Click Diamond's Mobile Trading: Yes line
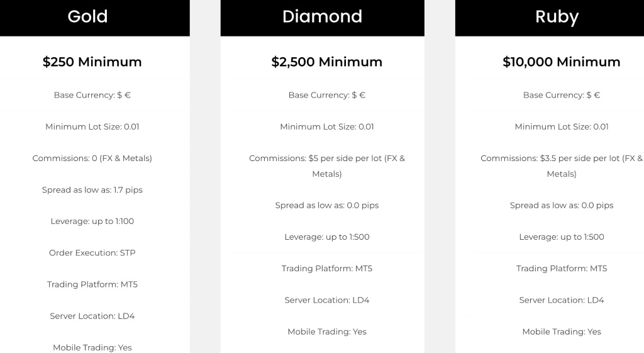The height and width of the screenshot is (353, 644). [327, 332]
